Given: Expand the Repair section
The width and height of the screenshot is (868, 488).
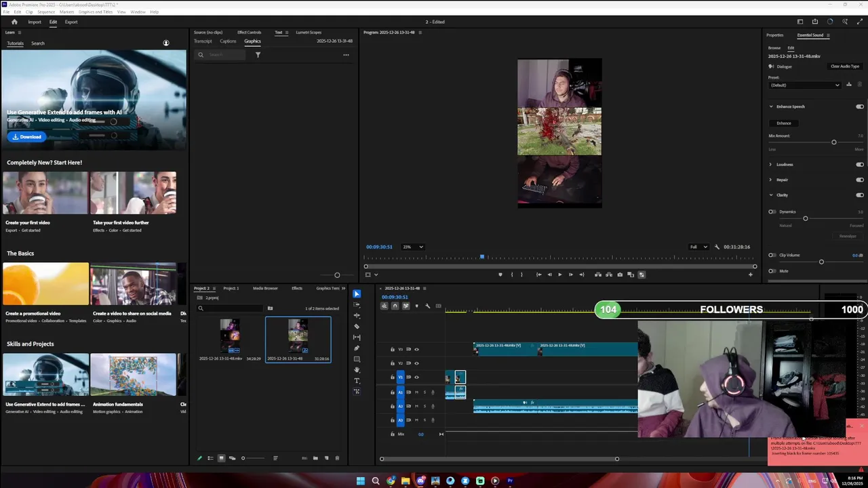Looking at the screenshot, I should 770,180.
